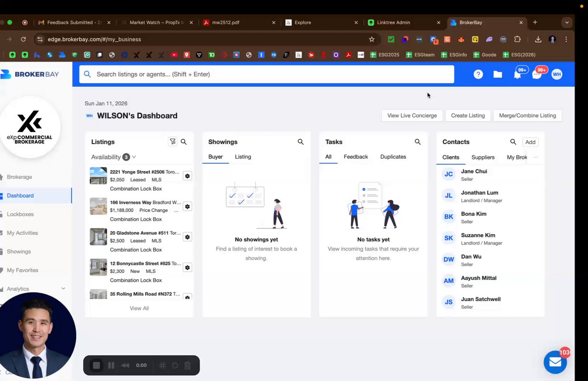The height and width of the screenshot is (381, 588).
Task: Open the Chrome extensions puzzle icon
Action: pos(517,39)
